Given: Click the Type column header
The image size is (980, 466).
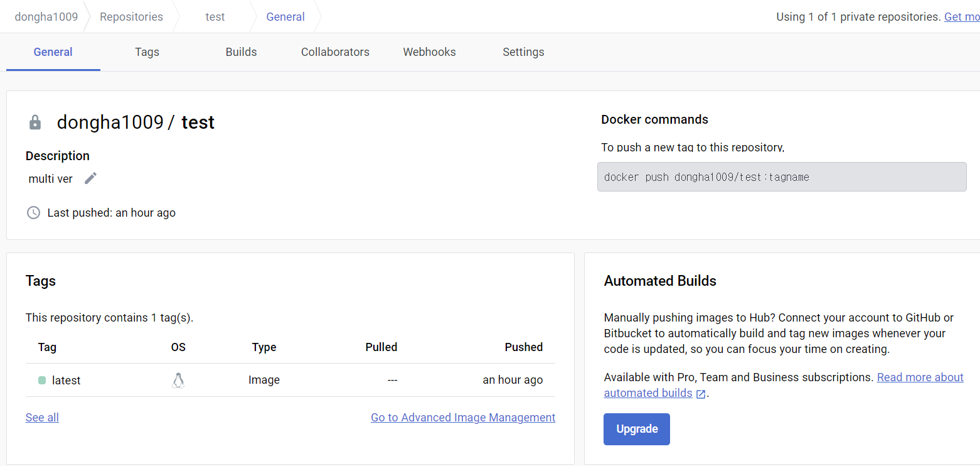Looking at the screenshot, I should (264, 347).
